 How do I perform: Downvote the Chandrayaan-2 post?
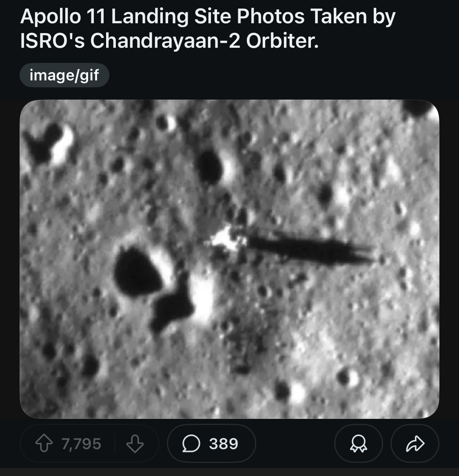[135, 443]
